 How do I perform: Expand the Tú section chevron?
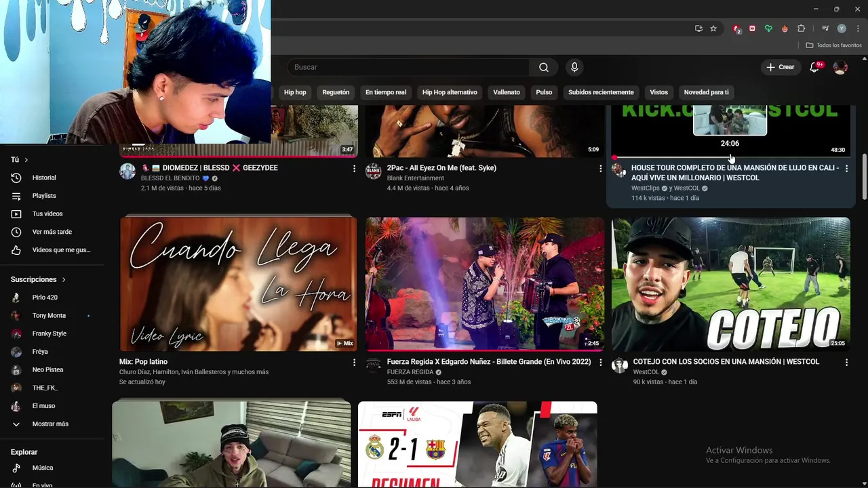[26, 160]
